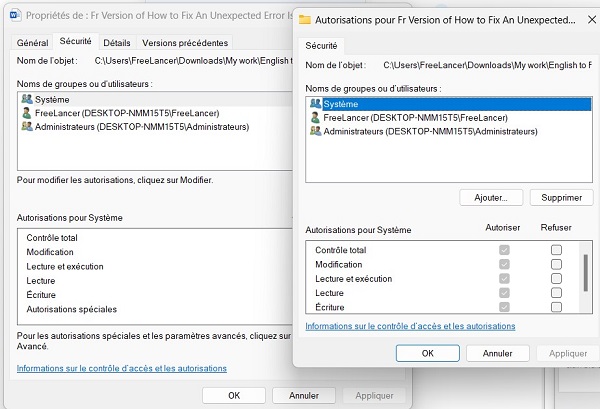Click Annuler in Autorisations dialog
Viewport: 600px width, 409px height.
[x=497, y=353]
